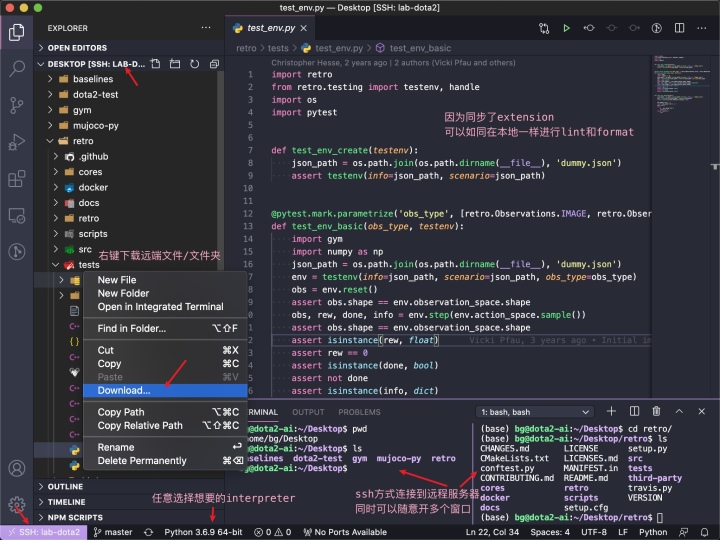Click No Ports Available in status bar
The height and width of the screenshot is (540, 720).
point(345,532)
